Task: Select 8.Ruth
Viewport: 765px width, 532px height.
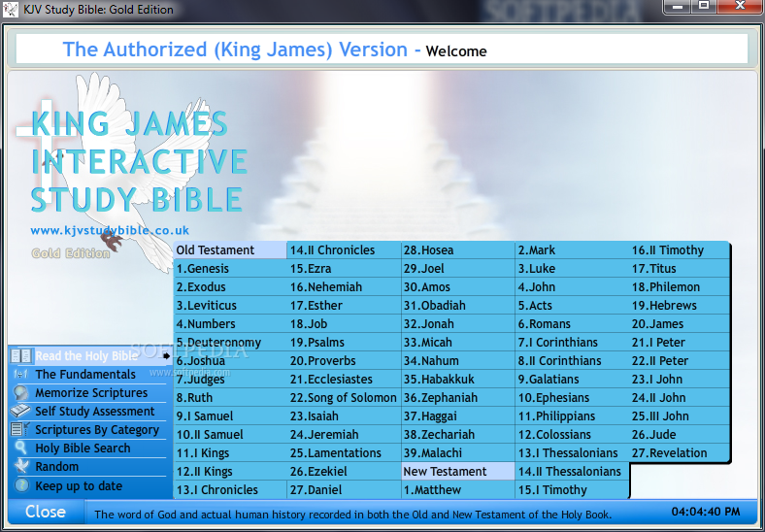Action: pos(230,398)
